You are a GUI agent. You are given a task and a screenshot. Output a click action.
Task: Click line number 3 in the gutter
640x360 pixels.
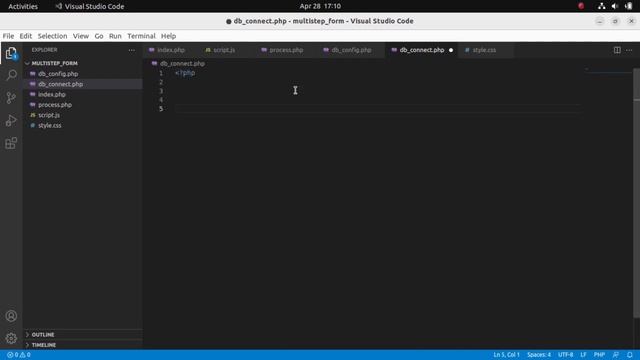point(161,91)
